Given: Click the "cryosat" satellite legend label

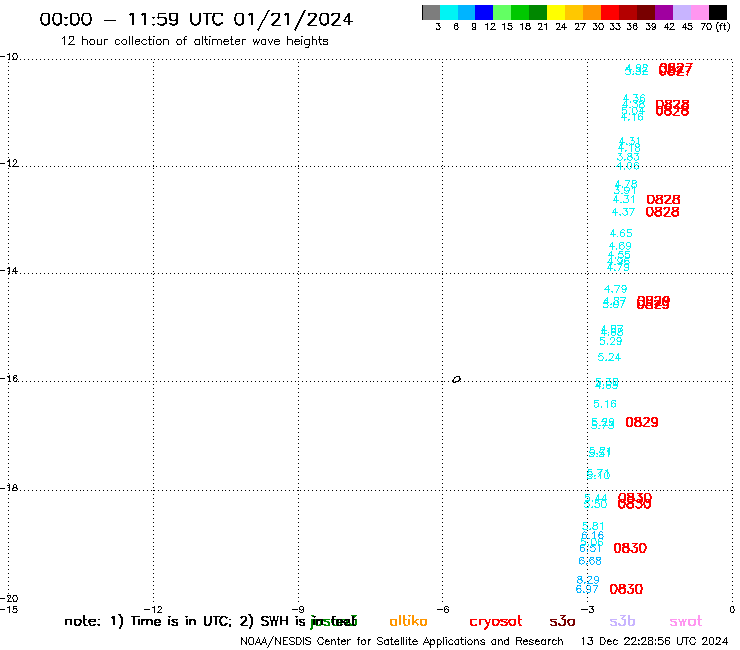Looking at the screenshot, I should [x=496, y=622].
